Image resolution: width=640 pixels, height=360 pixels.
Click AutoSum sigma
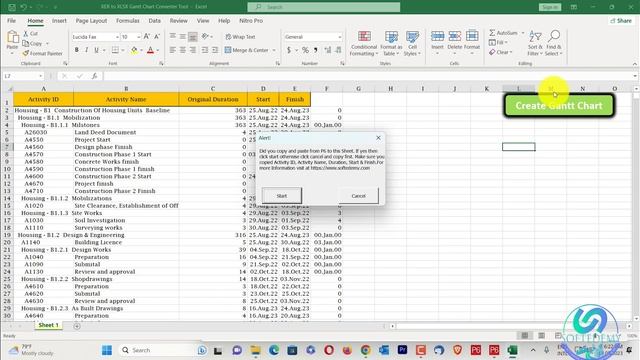coord(492,33)
